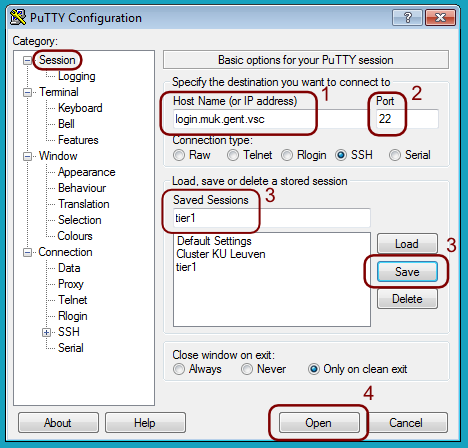Screen dimensions: 468x448
Task: Load the selected saved session
Action: tap(407, 244)
